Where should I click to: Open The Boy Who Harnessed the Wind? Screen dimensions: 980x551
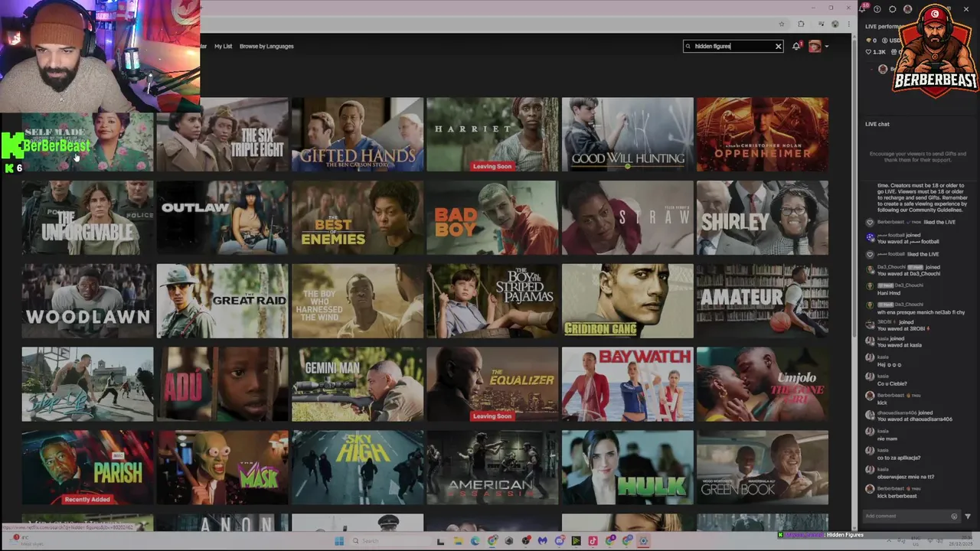(358, 301)
